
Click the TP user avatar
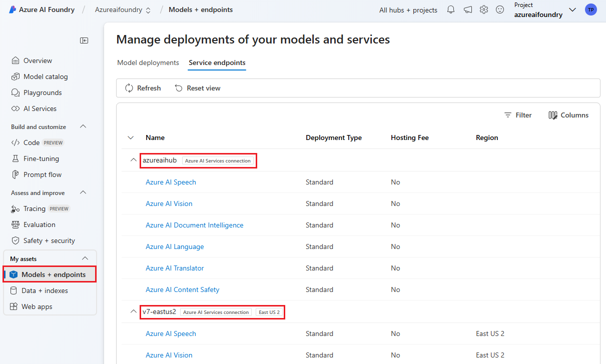(x=590, y=9)
